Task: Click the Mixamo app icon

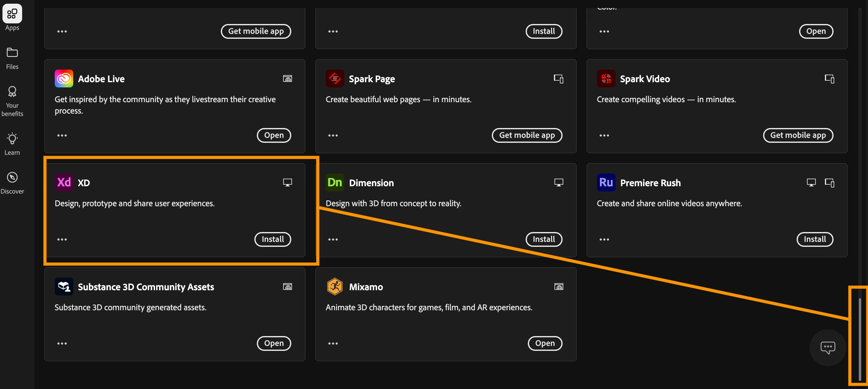Action: coord(335,287)
